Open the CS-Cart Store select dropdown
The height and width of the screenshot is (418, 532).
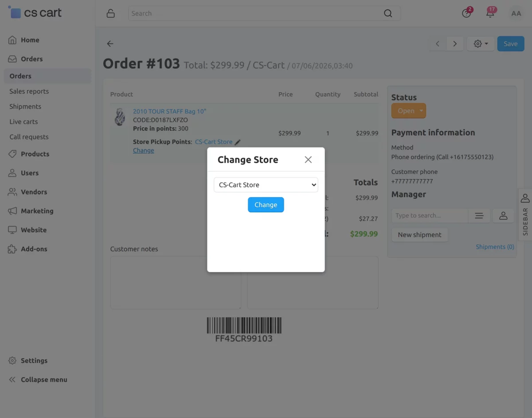tap(266, 185)
